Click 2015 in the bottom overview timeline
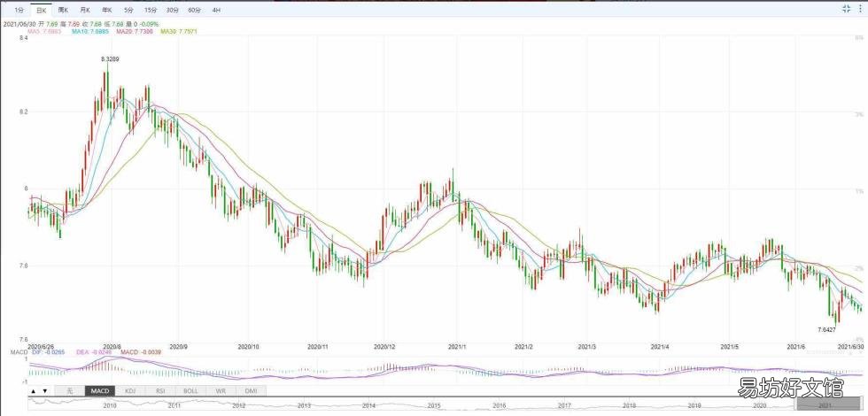868x416 pixels. (x=434, y=406)
